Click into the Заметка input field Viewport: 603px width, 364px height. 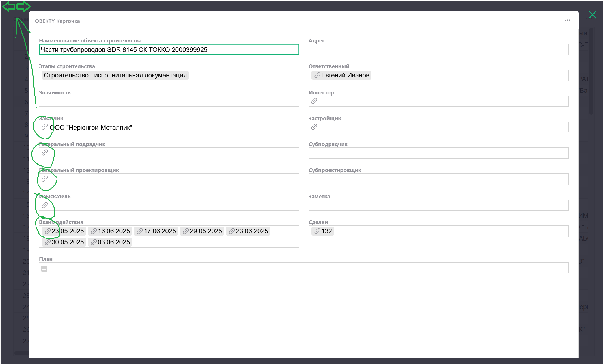click(438, 205)
